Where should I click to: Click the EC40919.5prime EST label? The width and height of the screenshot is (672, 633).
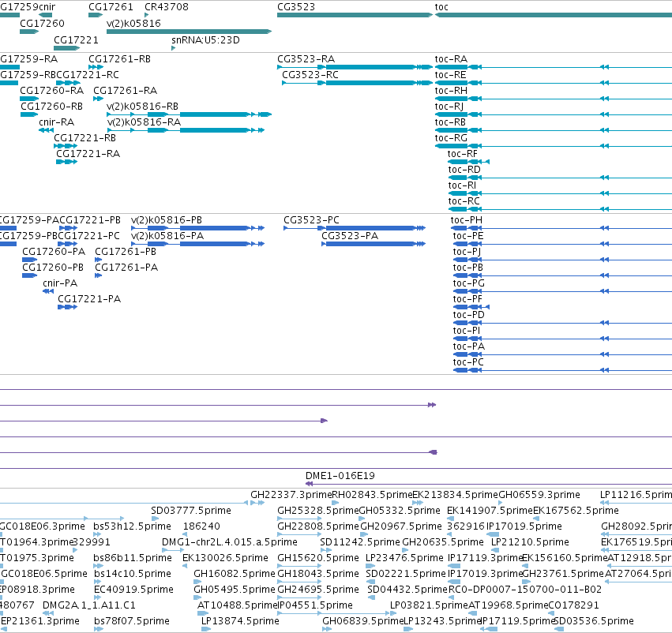coord(133,590)
